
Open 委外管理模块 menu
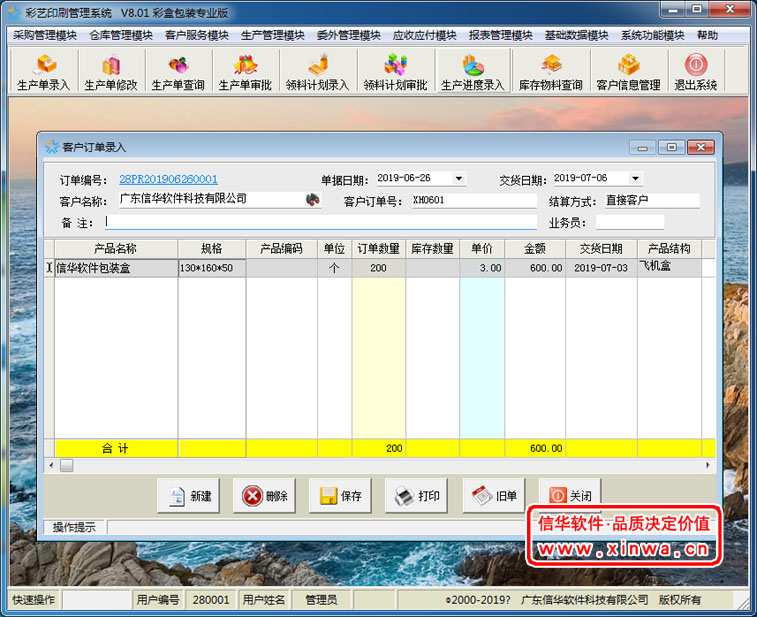point(349,35)
